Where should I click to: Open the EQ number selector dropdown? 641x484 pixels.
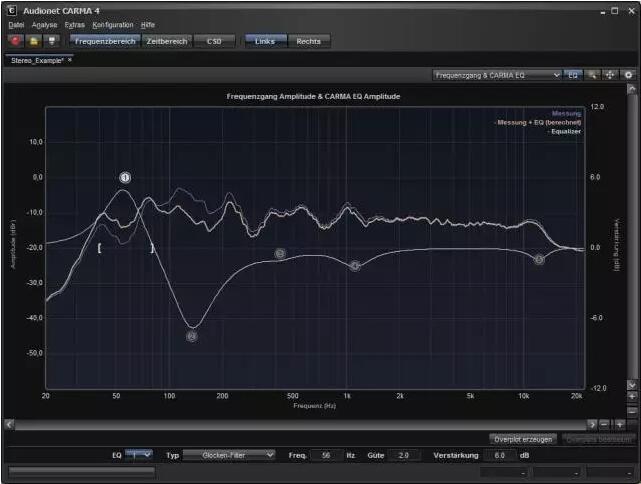click(x=139, y=454)
